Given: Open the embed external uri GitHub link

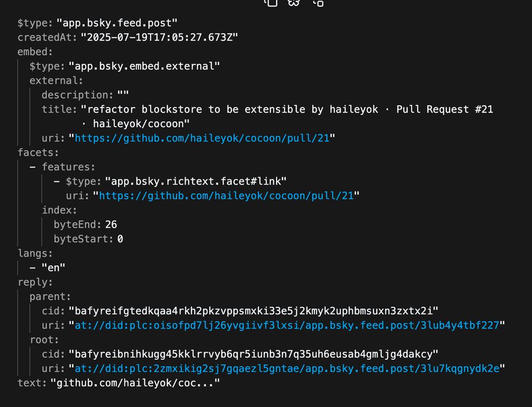Looking at the screenshot, I should click(202, 138).
